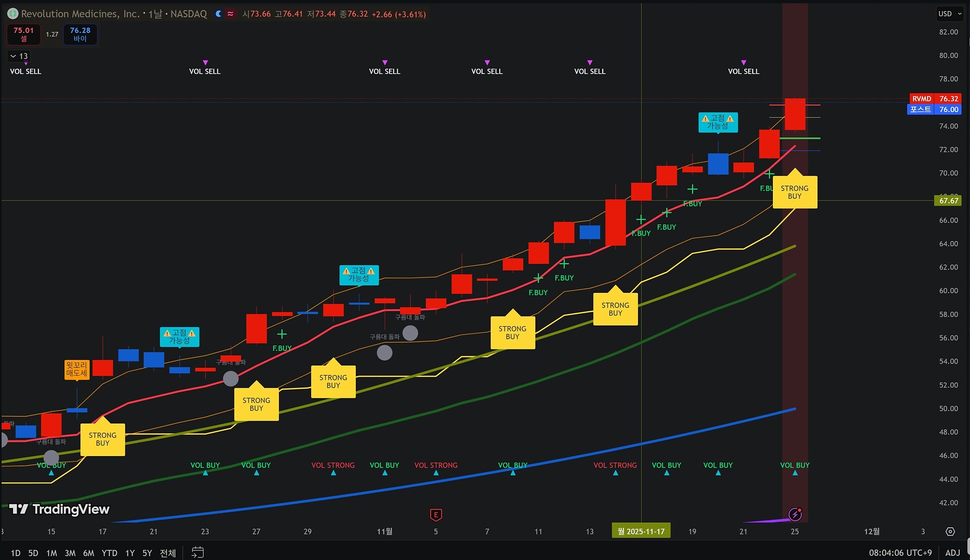The image size is (970, 560).
Task: Click the pink approximate-sign data icon
Action: click(230, 14)
